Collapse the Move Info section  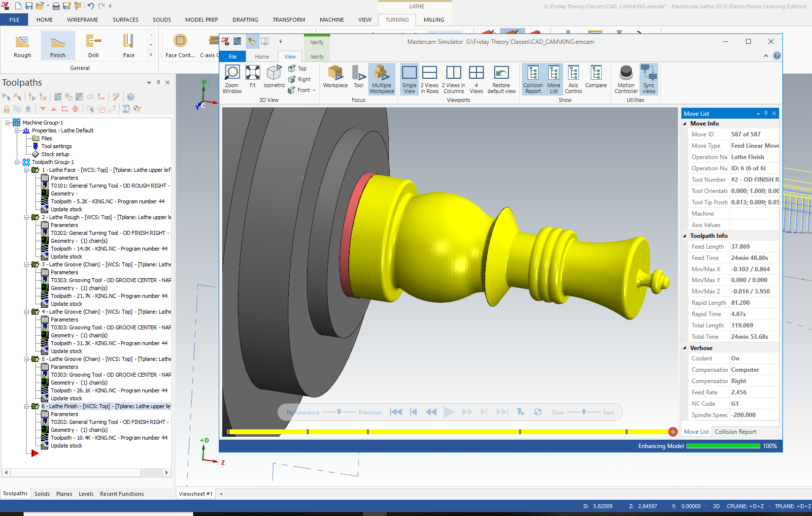point(685,123)
